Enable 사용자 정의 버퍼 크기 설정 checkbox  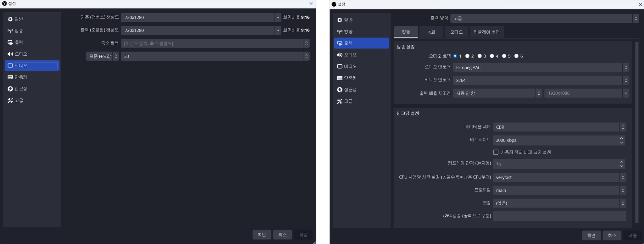point(496,152)
